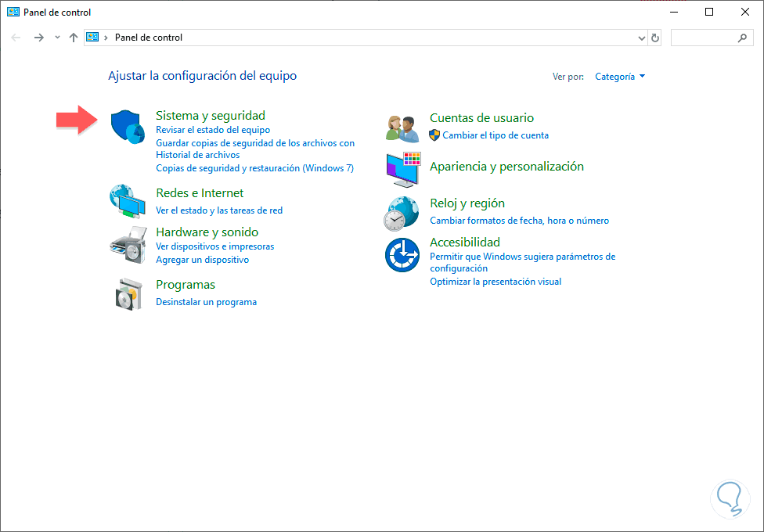Click Cambiar el tipo de cuenta link
The width and height of the screenshot is (764, 532).
[496, 135]
